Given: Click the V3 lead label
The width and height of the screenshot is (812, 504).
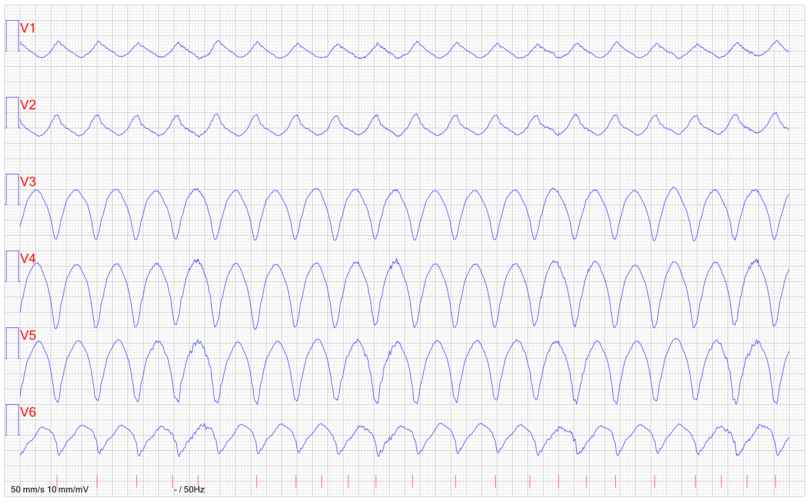Looking at the screenshot, I should point(28,182).
